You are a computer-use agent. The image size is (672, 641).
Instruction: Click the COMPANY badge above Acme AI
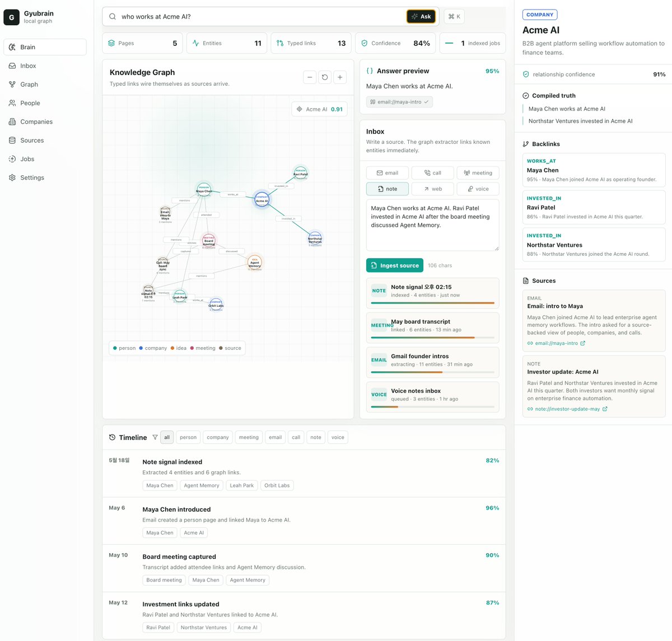(540, 15)
